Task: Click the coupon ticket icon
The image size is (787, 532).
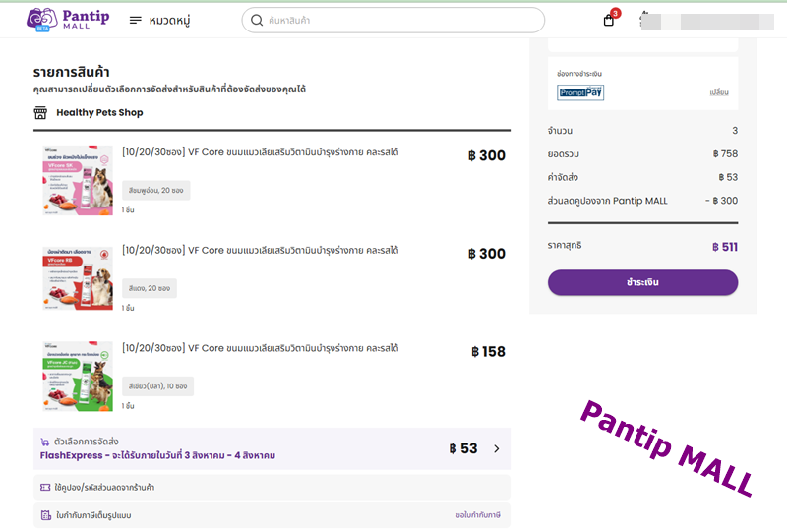Action: coord(45,488)
